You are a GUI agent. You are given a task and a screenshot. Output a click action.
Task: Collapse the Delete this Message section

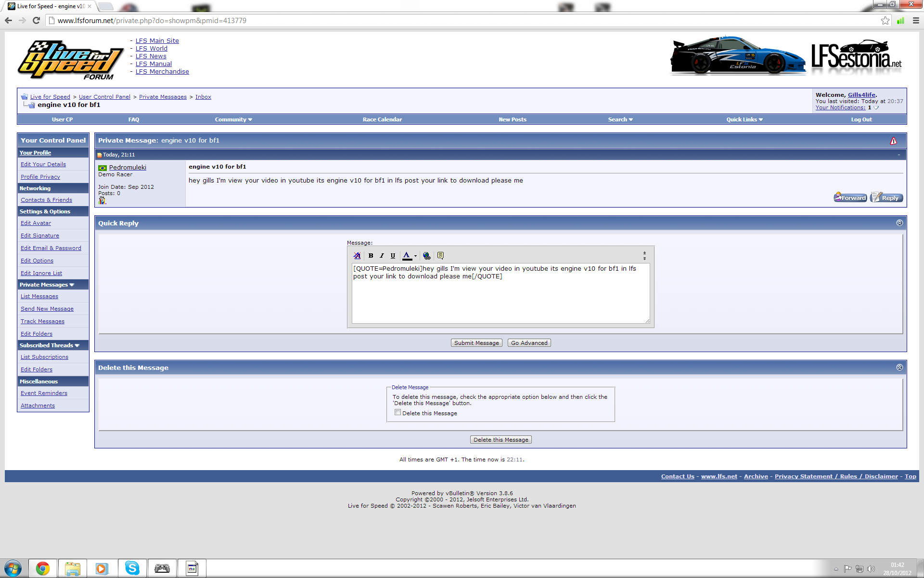point(899,368)
